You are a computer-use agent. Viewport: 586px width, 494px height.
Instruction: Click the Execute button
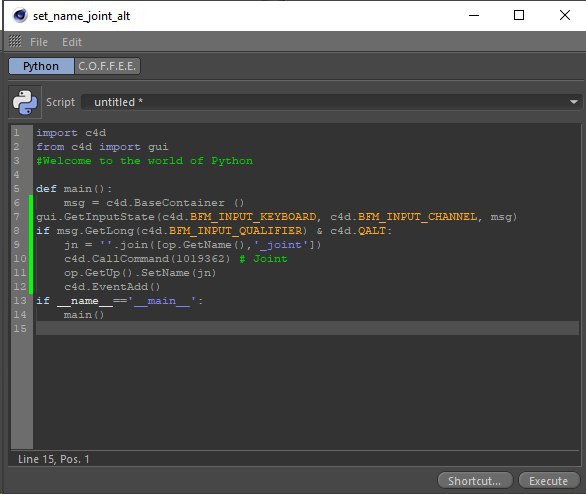coord(549,481)
